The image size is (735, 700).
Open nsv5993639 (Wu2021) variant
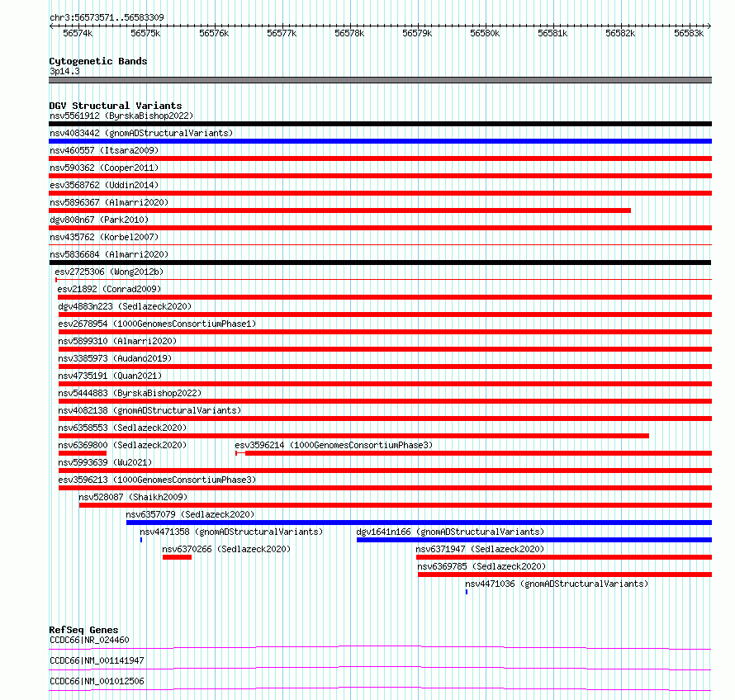coord(105,462)
